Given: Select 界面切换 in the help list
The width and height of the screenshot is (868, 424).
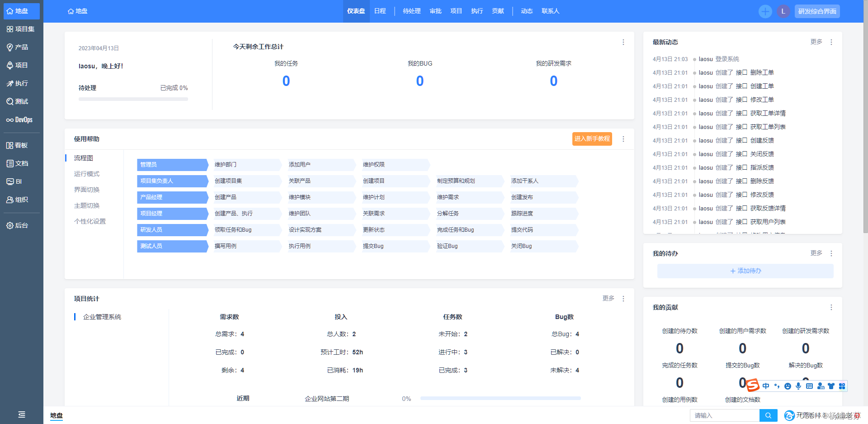Looking at the screenshot, I should (87, 190).
